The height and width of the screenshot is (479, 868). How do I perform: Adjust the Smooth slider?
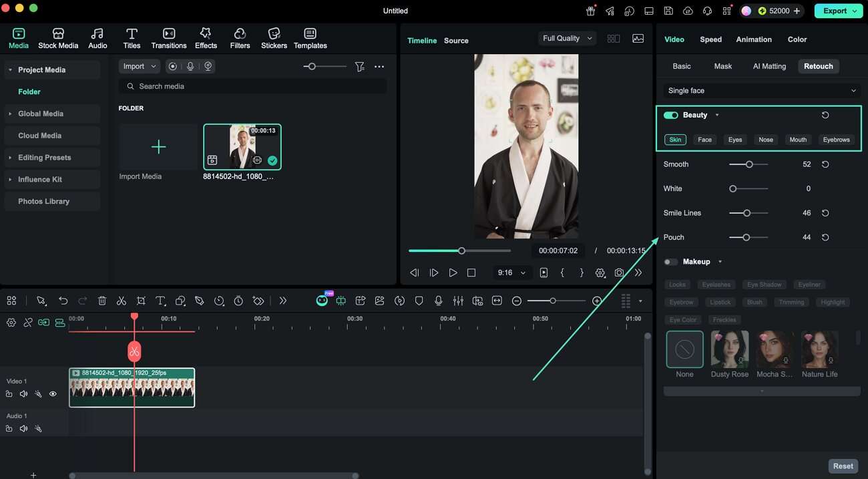(x=748, y=164)
